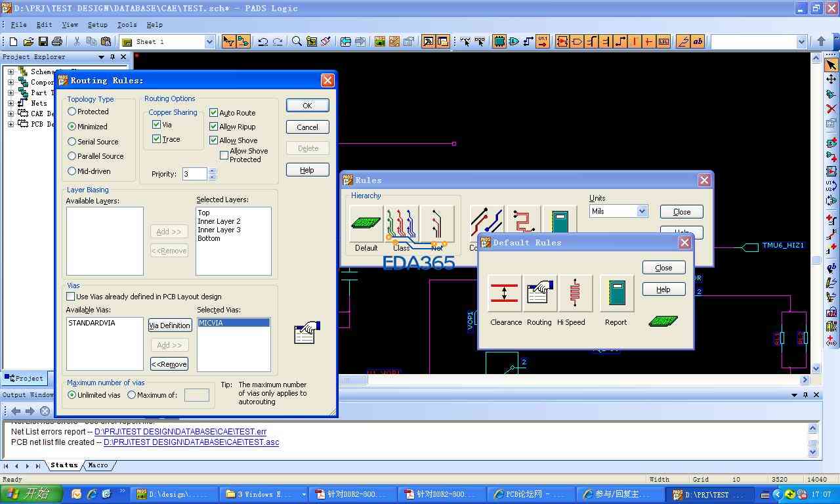Click the Print icon in the toolbar
Viewport: 840px width, 504px height.
click(57, 41)
